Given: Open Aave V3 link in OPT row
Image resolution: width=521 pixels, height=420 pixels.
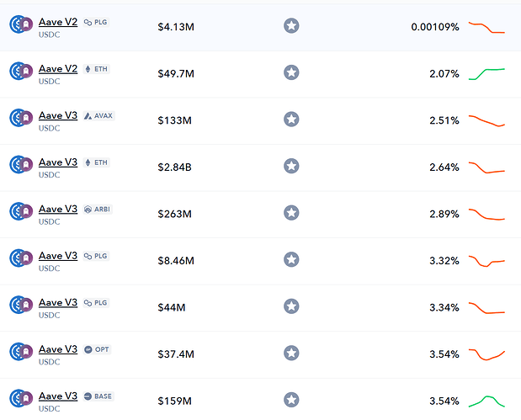Looking at the screenshot, I should [58, 349].
